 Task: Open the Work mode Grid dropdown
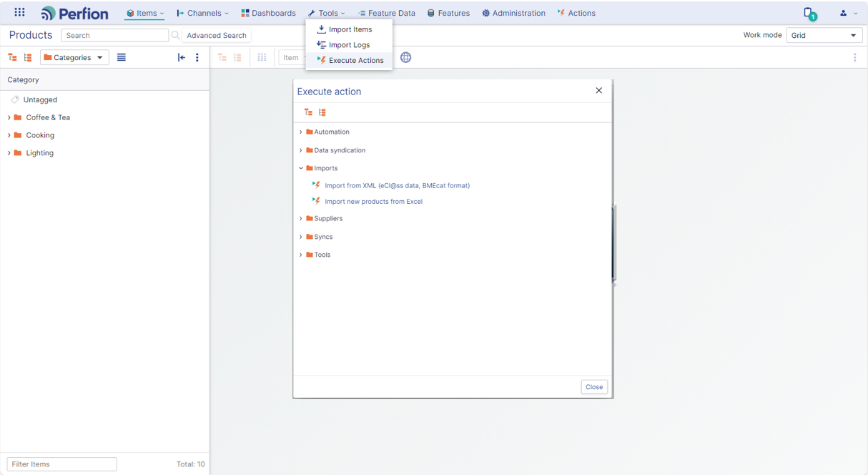point(824,35)
